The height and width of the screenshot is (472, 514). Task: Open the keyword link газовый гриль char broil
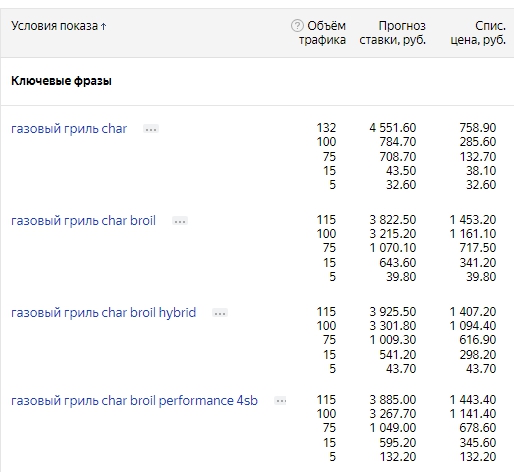83,221
